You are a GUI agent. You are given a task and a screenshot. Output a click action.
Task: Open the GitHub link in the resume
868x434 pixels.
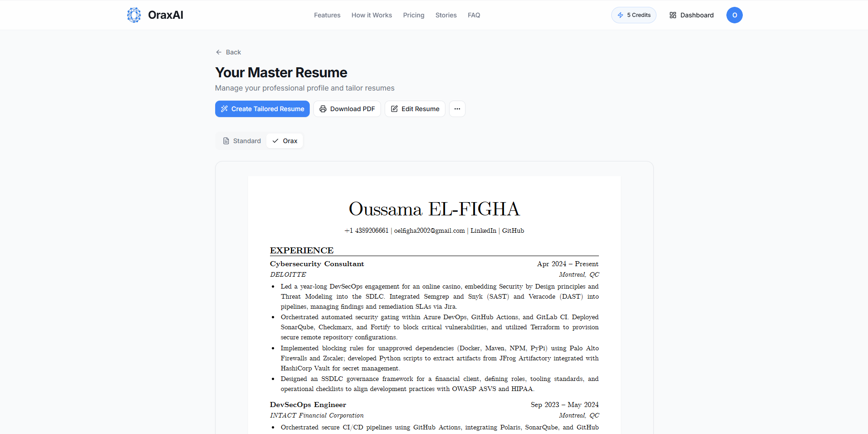coord(513,230)
